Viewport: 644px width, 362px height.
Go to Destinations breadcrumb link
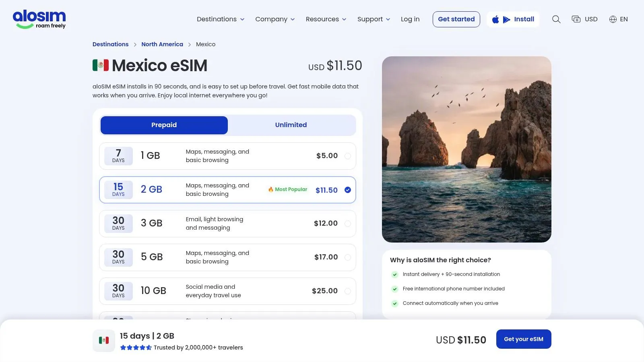coord(111,44)
